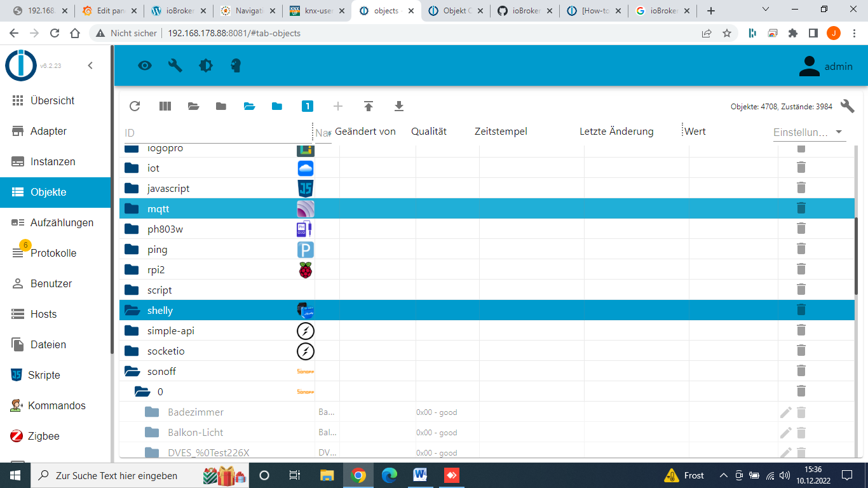Delete the mqtt row with trash icon
Image resolution: width=868 pixels, height=488 pixels.
coord(801,208)
